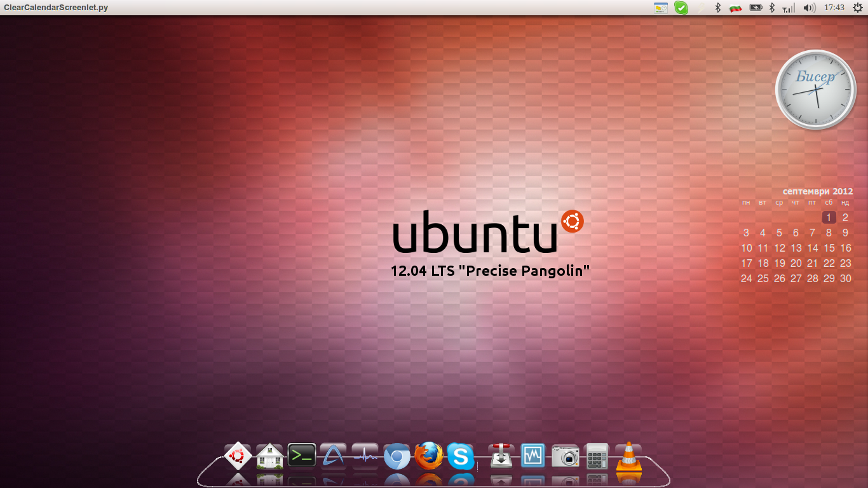Select day 10 in the calendar
This screenshot has width=868, height=488.
click(747, 248)
